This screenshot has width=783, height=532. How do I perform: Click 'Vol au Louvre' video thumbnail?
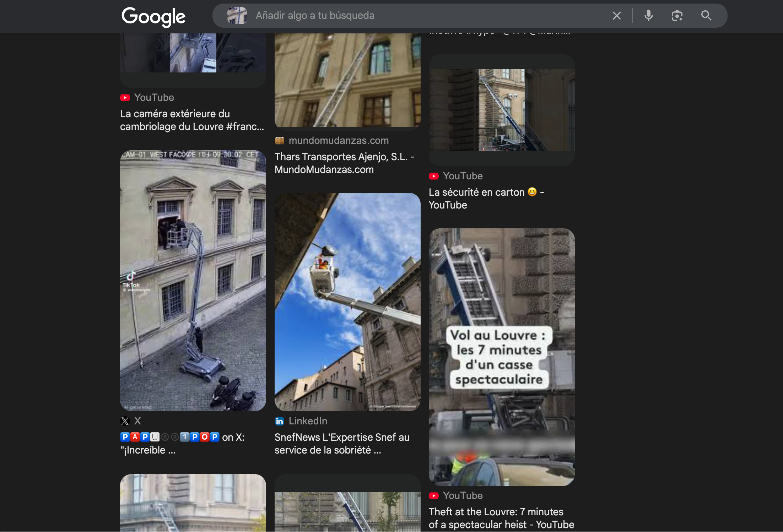[x=502, y=357]
